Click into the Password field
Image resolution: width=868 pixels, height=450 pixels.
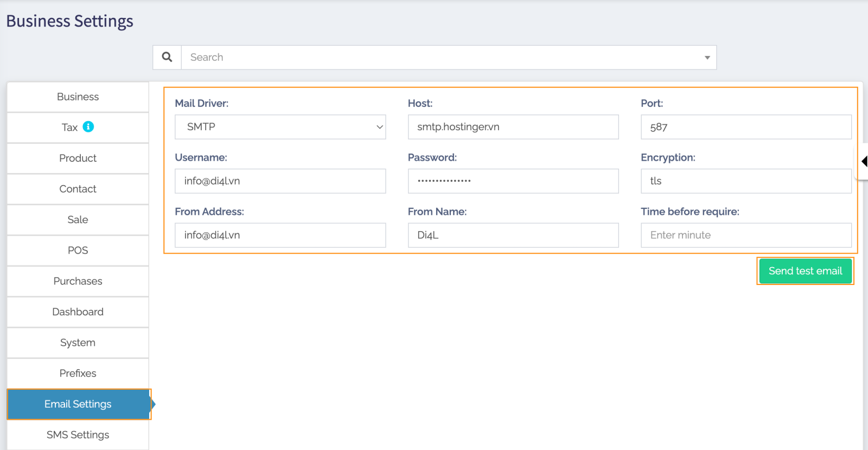(513, 181)
